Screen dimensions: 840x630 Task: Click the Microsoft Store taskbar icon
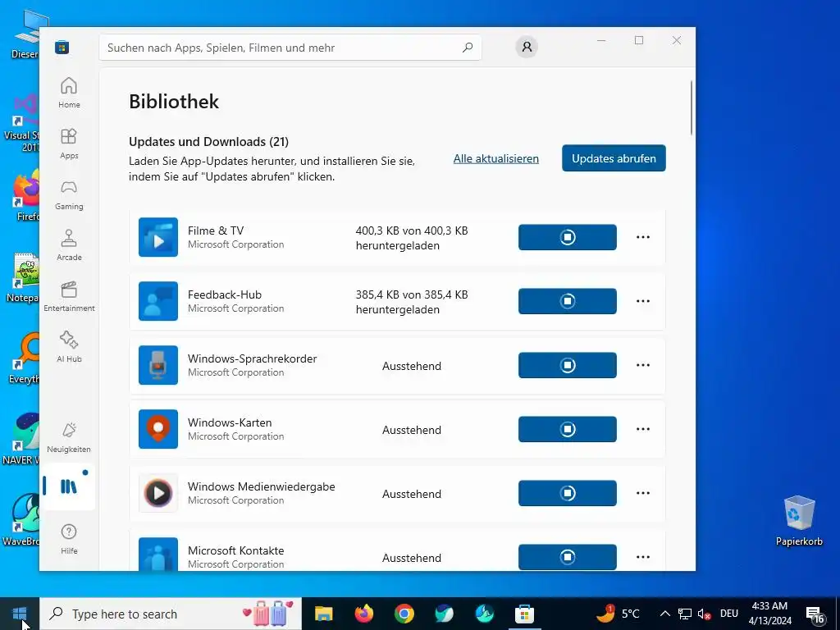click(524, 614)
